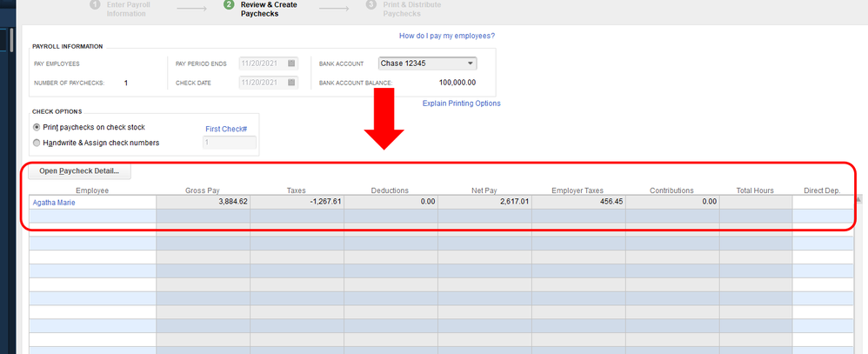The height and width of the screenshot is (354, 868).
Task: Open calendar icon for Pay Period Ends
Action: 291,63
